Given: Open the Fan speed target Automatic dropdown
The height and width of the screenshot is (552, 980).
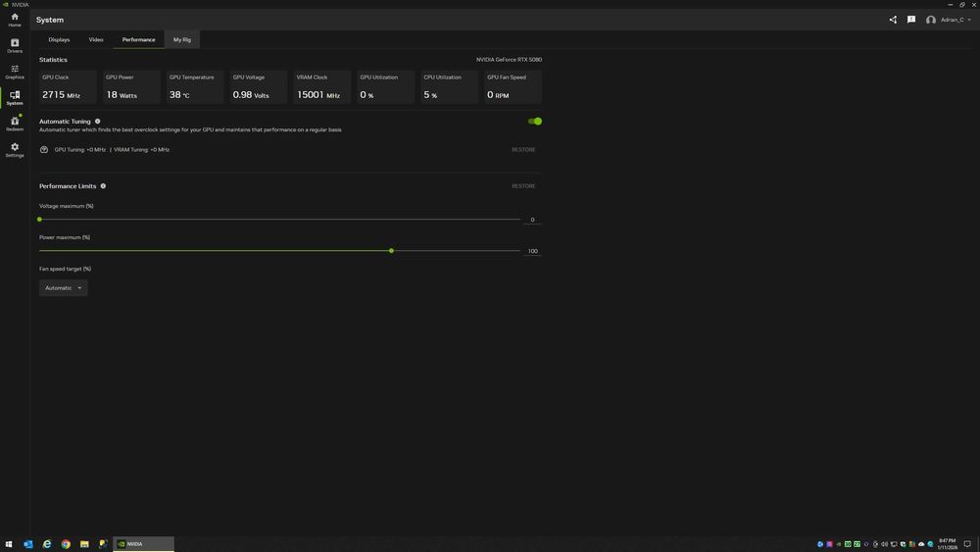Looking at the screenshot, I should pos(63,287).
